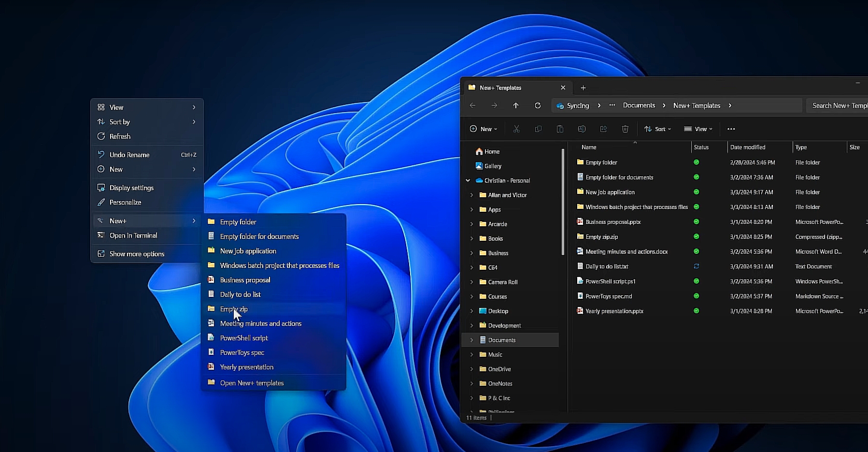This screenshot has height=452, width=868.
Task: Click the Syncing OneDrive icon in address bar
Action: [x=560, y=106]
